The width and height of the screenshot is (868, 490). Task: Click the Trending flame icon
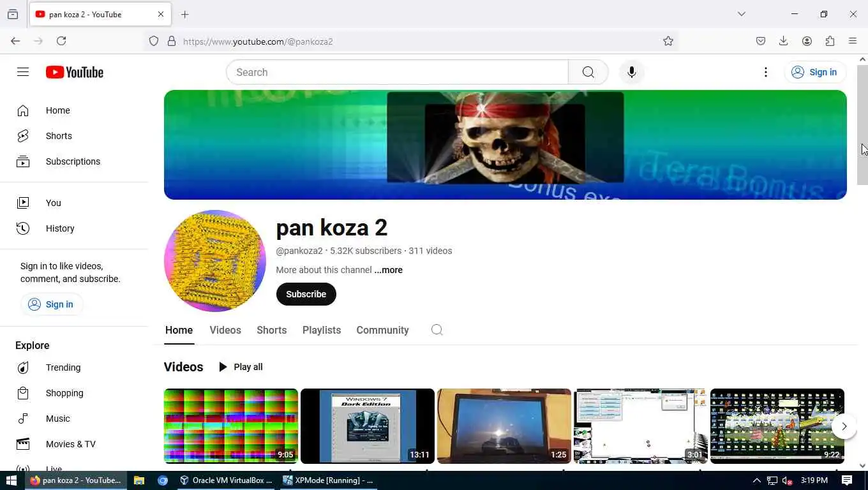click(23, 367)
